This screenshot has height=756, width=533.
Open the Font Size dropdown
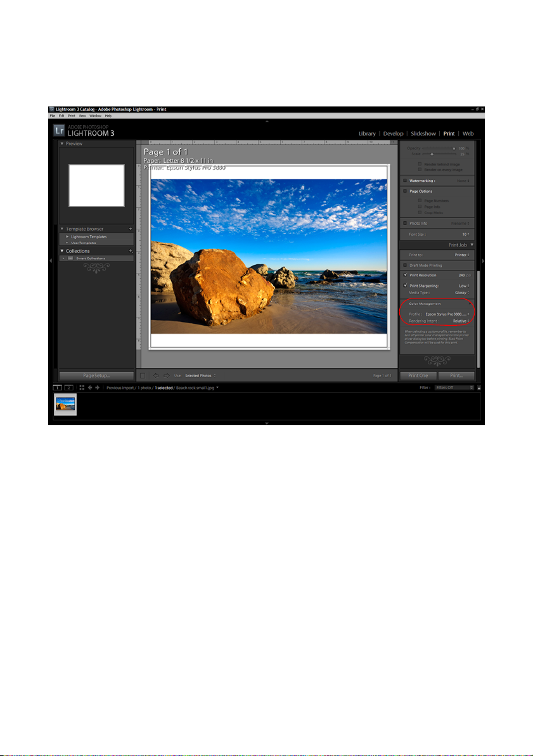pyautogui.click(x=465, y=234)
